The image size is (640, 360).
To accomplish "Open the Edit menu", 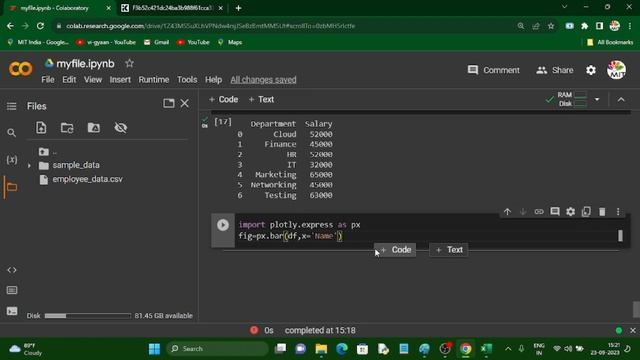I will pos(69,80).
